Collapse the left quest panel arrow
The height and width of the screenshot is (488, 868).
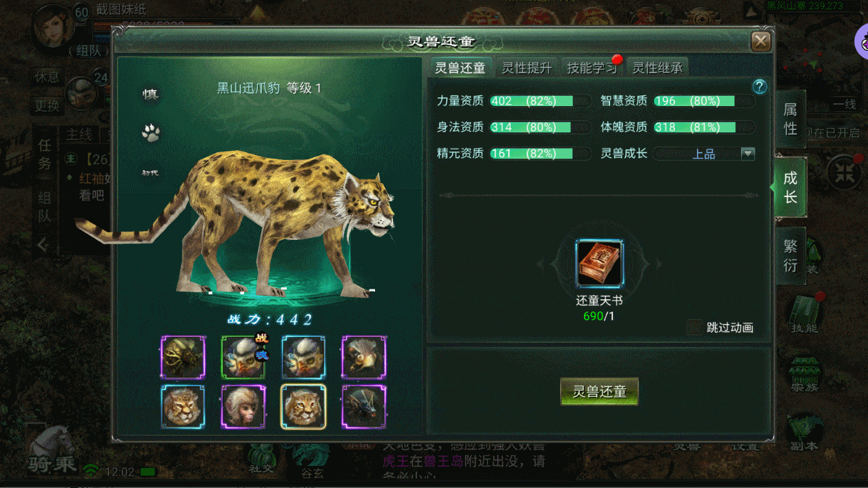click(42, 244)
